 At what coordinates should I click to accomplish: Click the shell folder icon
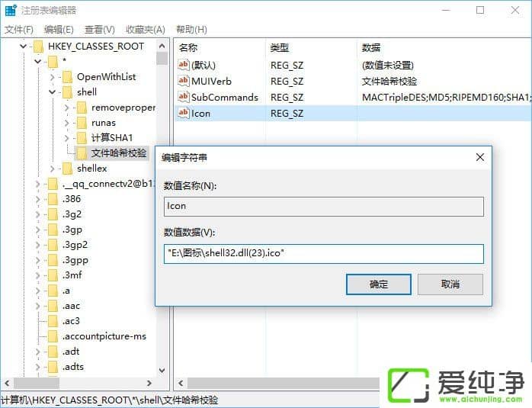pyautogui.click(x=68, y=92)
